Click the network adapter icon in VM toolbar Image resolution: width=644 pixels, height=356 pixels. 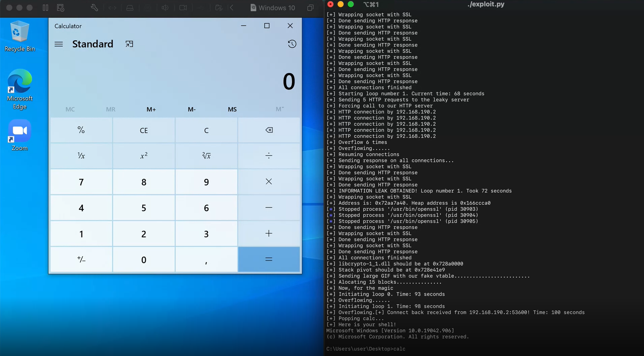[112, 8]
